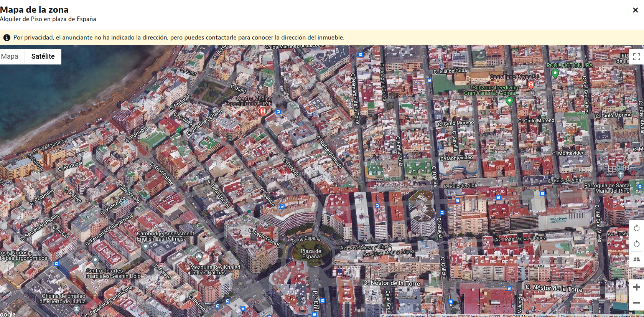The image size is (644, 317).
Task: Open the Cambridge Assessment English pin
Action: coord(145,247)
